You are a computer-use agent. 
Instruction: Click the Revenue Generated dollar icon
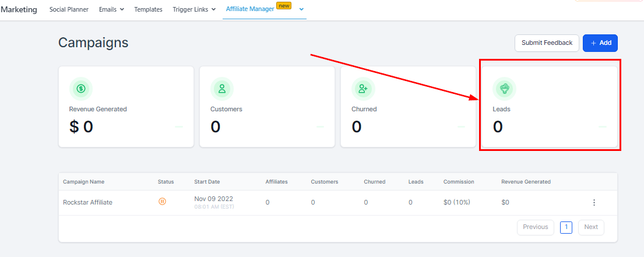click(x=81, y=89)
